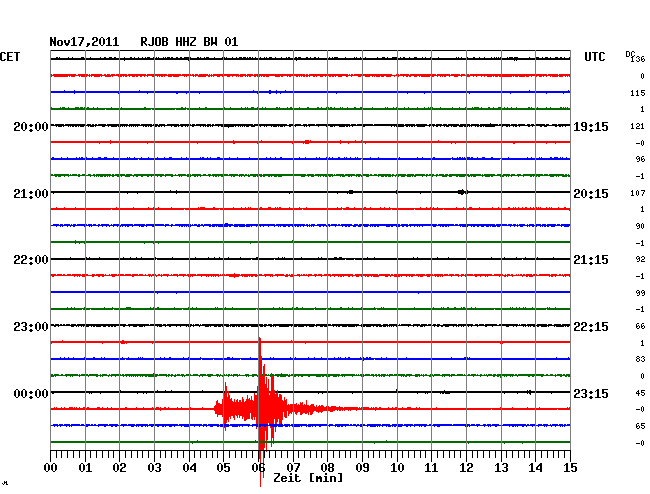Click the 11 minute axis label

pyautogui.click(x=431, y=468)
